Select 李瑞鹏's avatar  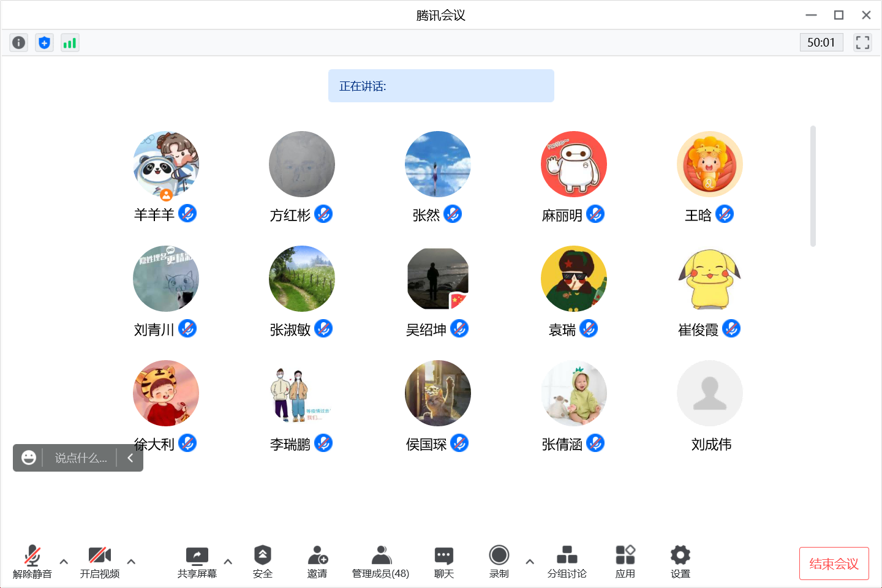(x=302, y=393)
